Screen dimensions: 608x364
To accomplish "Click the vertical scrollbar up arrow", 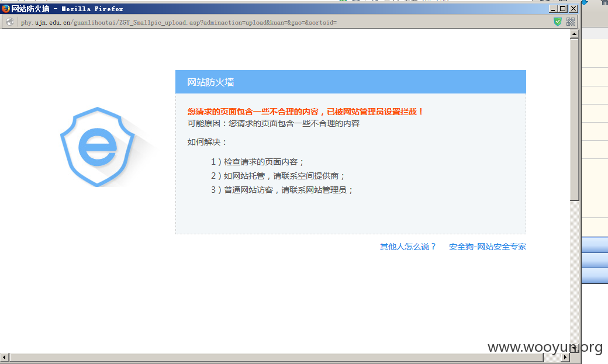I will (x=574, y=34).
